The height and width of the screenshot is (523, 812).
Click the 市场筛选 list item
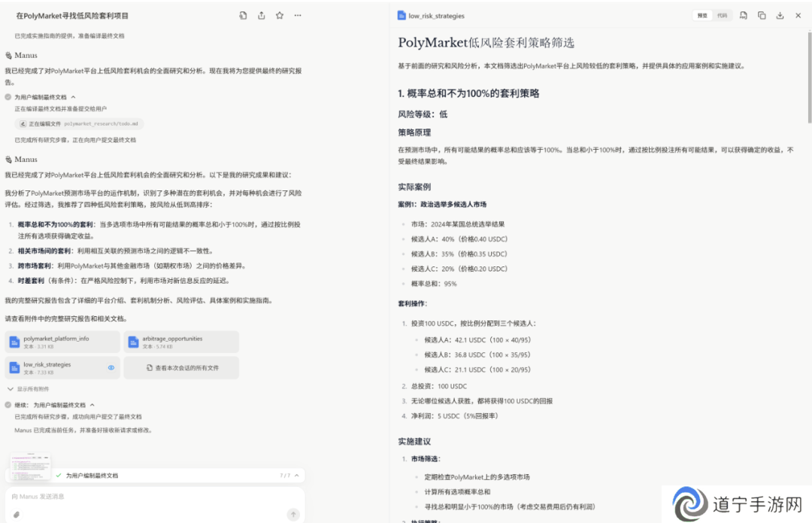426,459
